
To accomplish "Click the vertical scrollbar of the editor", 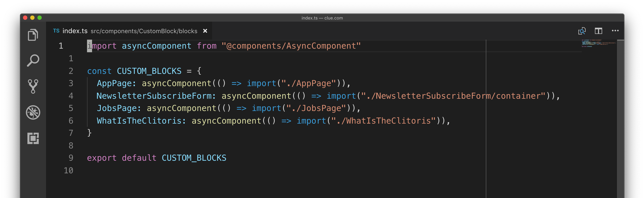I will [x=620, y=113].
